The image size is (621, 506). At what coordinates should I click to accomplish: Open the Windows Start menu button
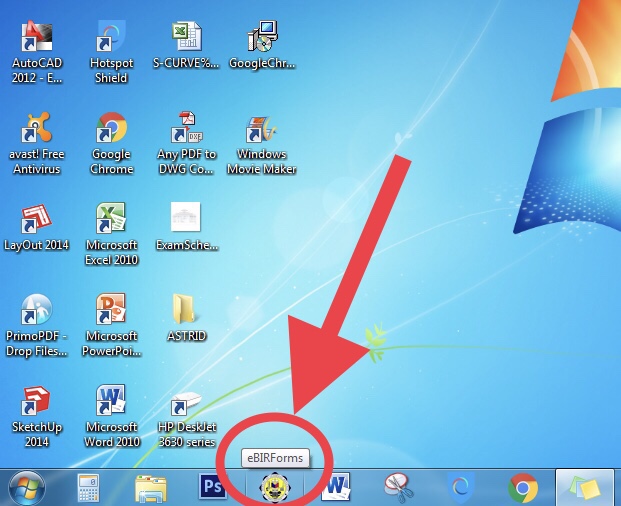pyautogui.click(x=28, y=487)
